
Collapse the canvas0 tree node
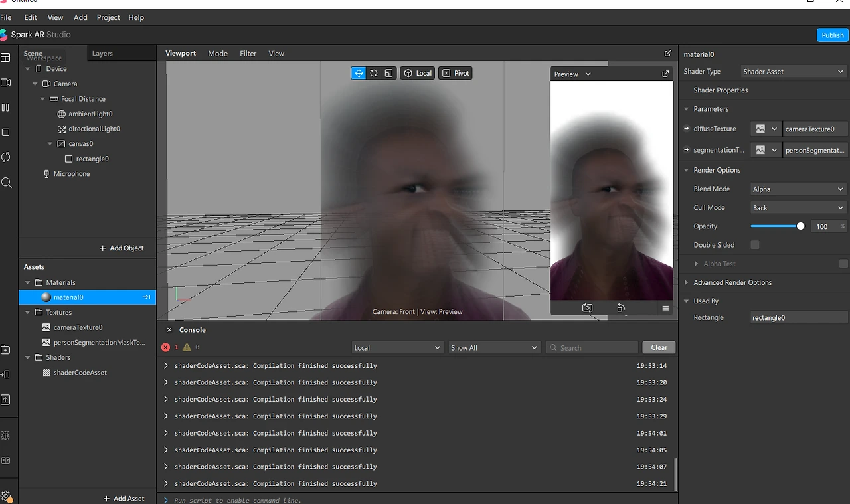pos(50,143)
